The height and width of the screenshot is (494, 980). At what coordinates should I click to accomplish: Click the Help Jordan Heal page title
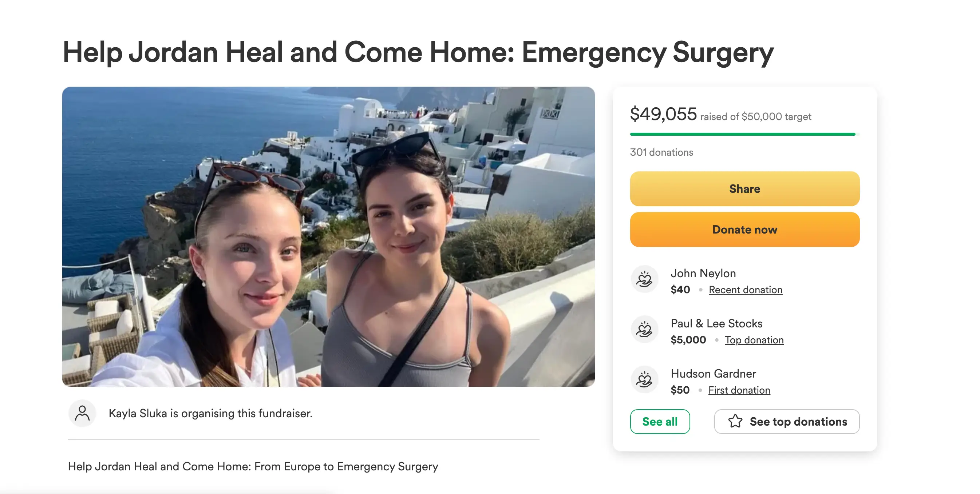(418, 52)
